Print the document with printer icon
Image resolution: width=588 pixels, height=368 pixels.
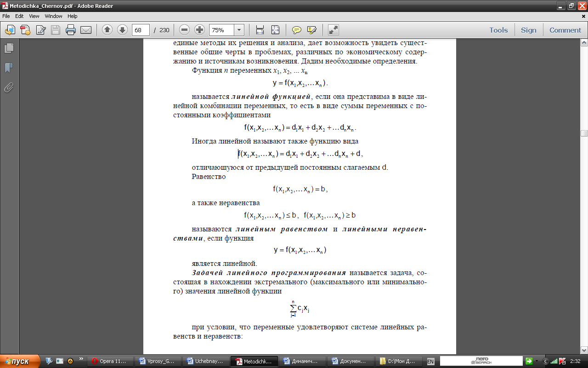(71, 30)
